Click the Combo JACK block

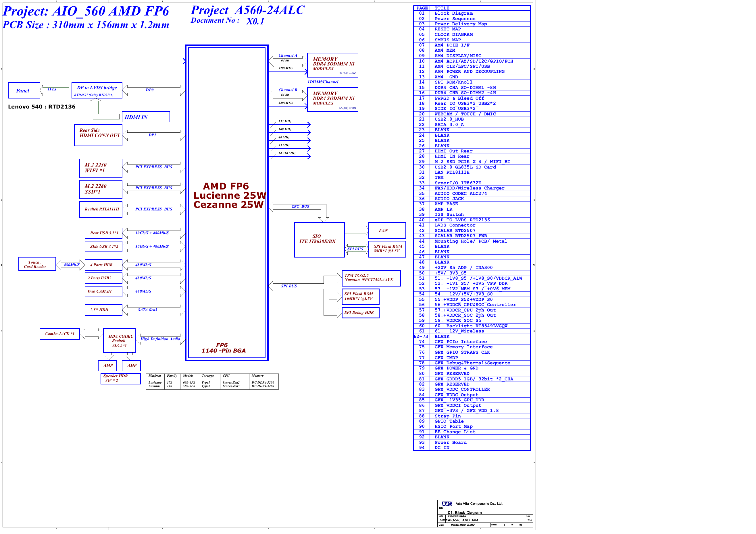point(59,334)
